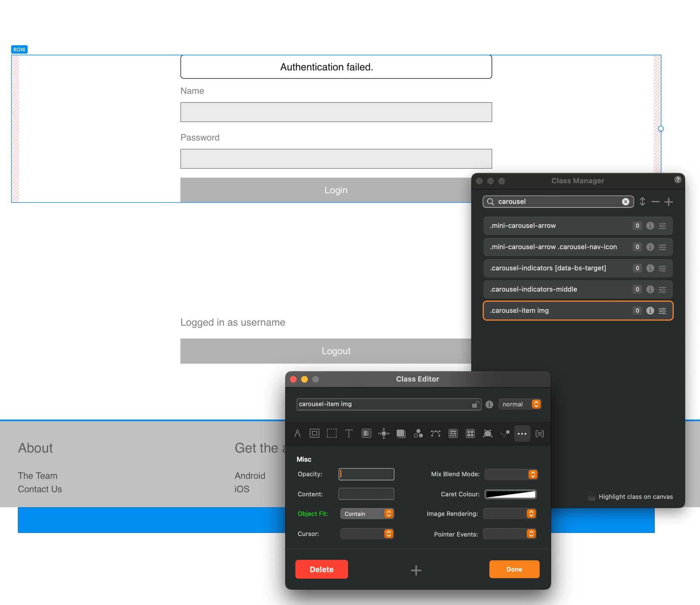Open the Grid layout tab icon
700x605 pixels.
(x=470, y=433)
